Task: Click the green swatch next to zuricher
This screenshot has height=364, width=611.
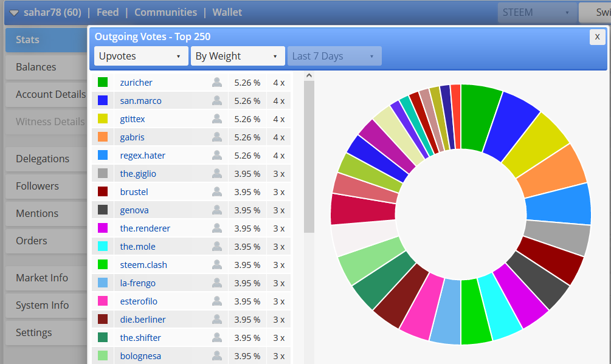Action: 103,82
